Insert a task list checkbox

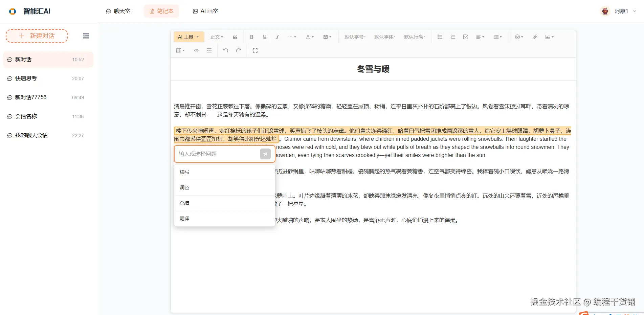465,37
